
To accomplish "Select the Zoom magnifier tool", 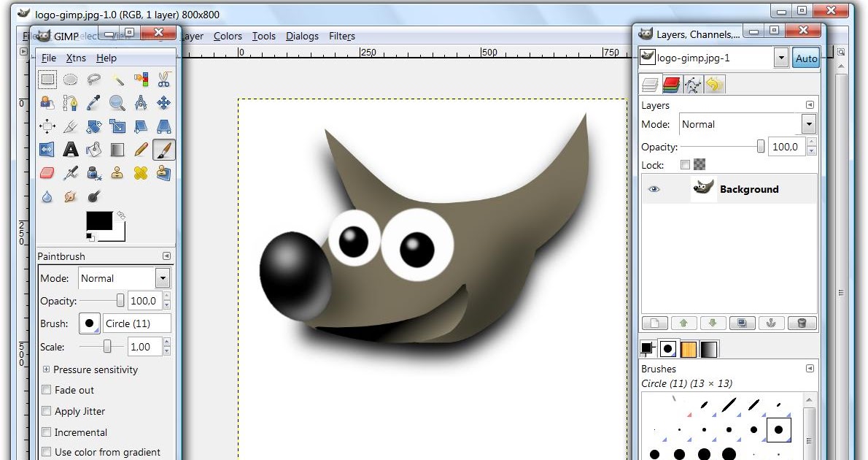I will (x=117, y=103).
